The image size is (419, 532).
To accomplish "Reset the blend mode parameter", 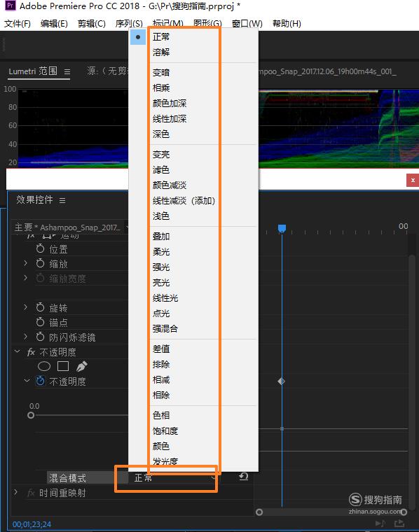I will 243,477.
